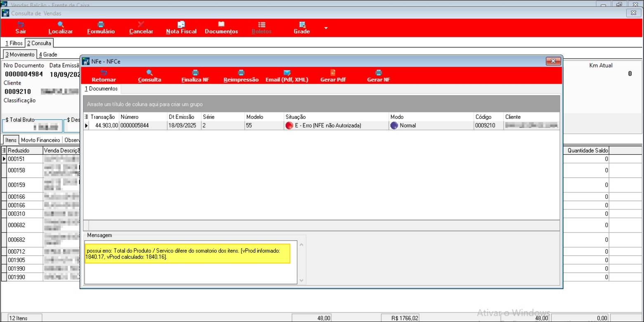Open column chooser in documents grid
Screen dimensions: 644x322
tap(86, 117)
